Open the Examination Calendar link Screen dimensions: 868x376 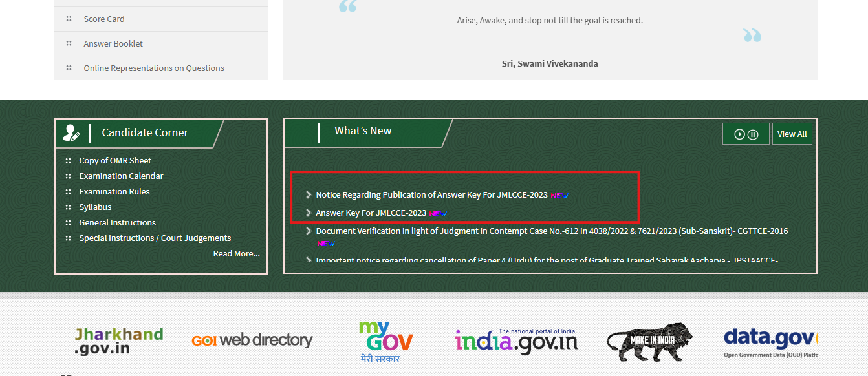121,176
